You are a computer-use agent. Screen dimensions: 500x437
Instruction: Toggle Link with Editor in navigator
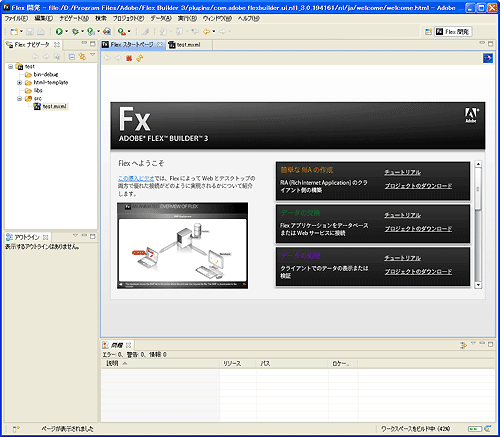pyautogui.click(x=82, y=57)
